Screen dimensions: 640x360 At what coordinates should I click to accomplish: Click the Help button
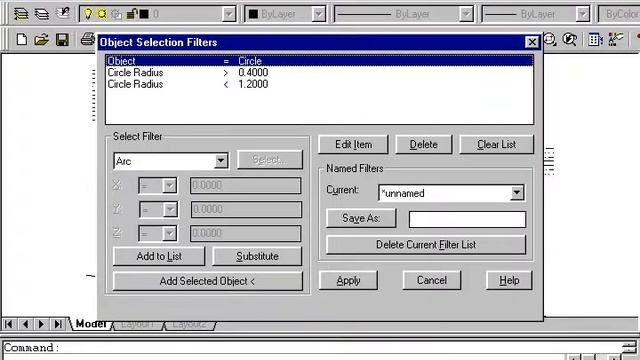[509, 280]
